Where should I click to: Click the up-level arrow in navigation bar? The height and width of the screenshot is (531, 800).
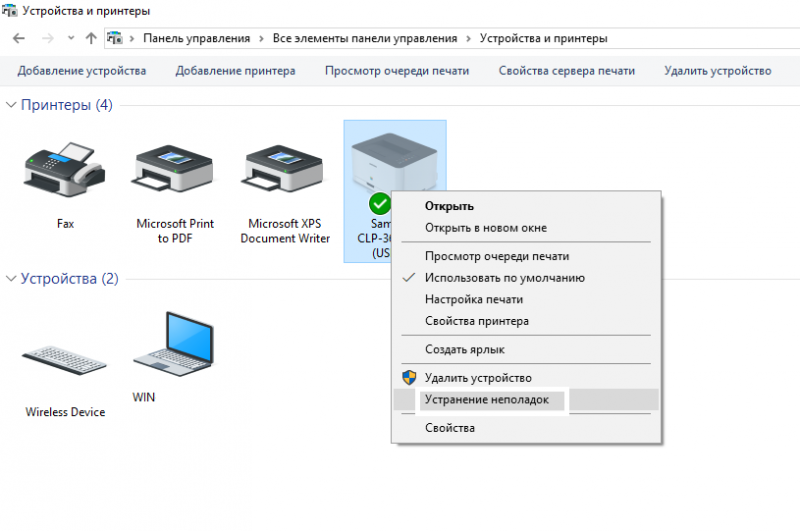point(91,38)
